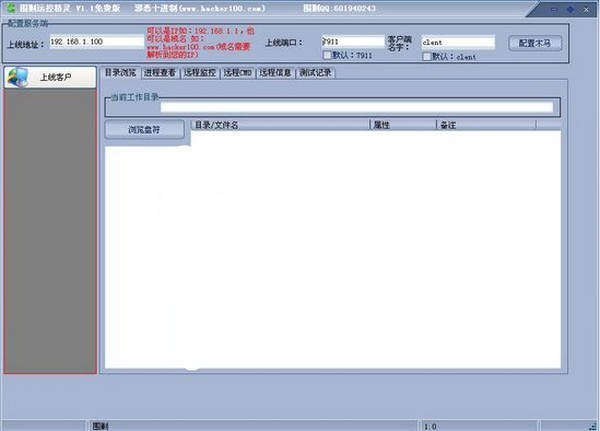Click the app icon in title bar
The image size is (600, 431).
pyautogui.click(x=8, y=6)
